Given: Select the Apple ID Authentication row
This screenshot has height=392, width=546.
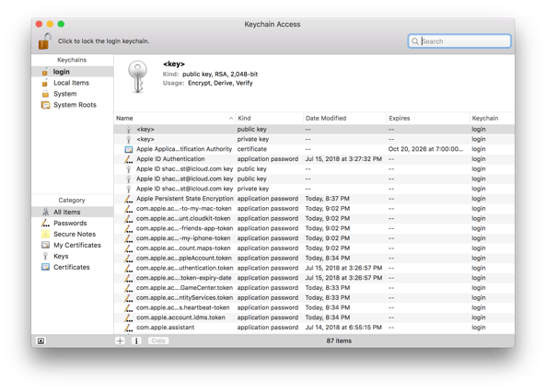Looking at the screenshot, I should [x=314, y=159].
